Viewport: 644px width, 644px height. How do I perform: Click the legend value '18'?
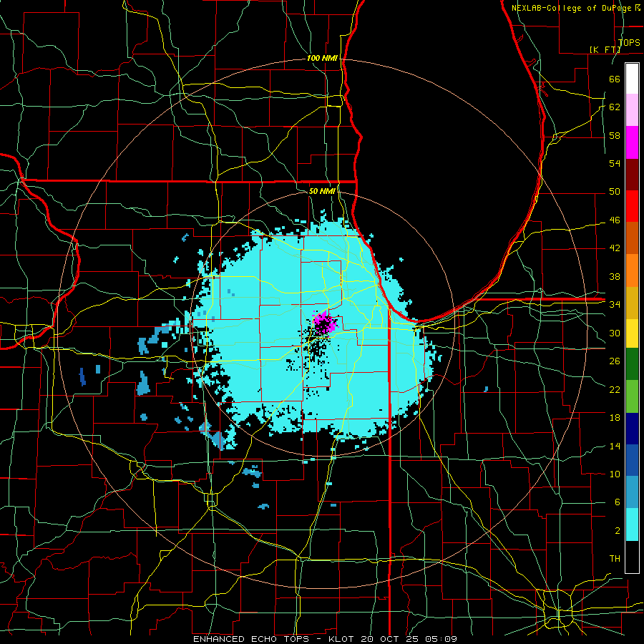coord(615,418)
